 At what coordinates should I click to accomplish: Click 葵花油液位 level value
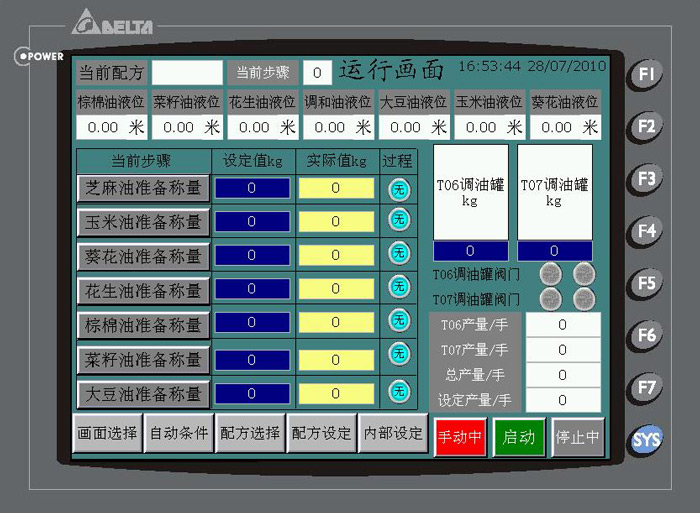[566, 127]
